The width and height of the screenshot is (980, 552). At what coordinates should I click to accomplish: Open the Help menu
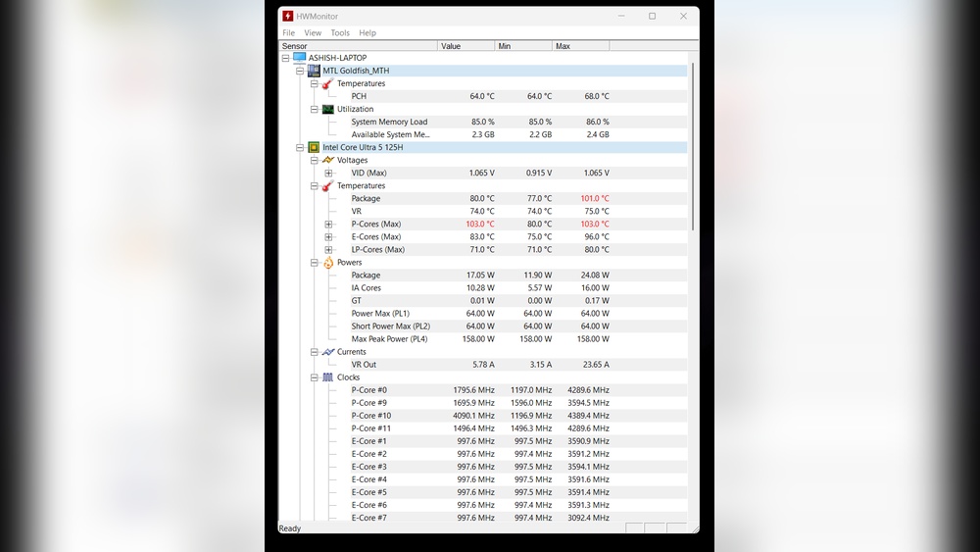pyautogui.click(x=367, y=33)
